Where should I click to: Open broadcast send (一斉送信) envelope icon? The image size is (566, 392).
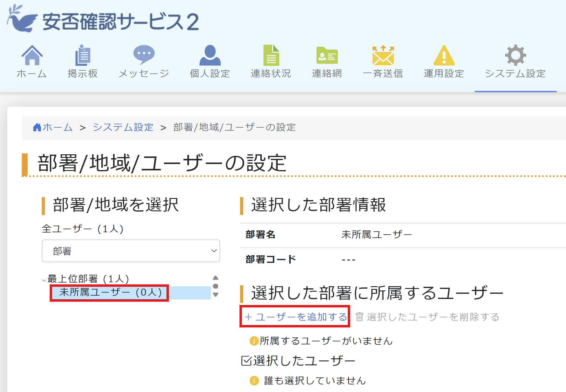pos(383,55)
